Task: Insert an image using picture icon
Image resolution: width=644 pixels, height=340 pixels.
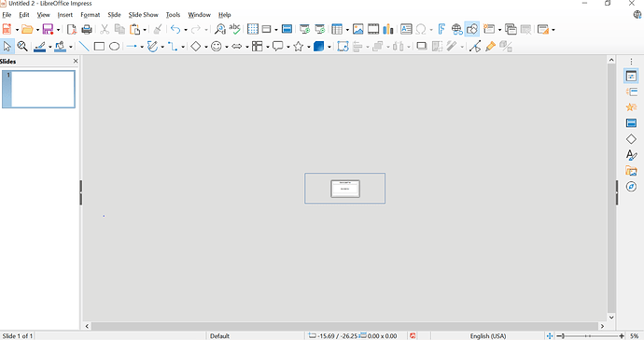Action: 358,29
